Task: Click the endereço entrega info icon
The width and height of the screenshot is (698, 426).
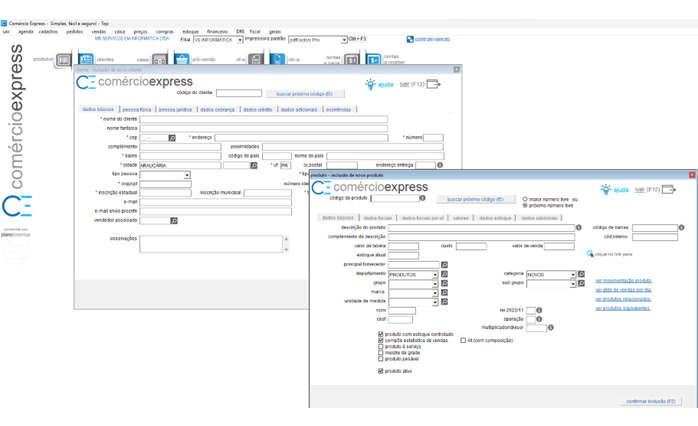Action: 440,165
